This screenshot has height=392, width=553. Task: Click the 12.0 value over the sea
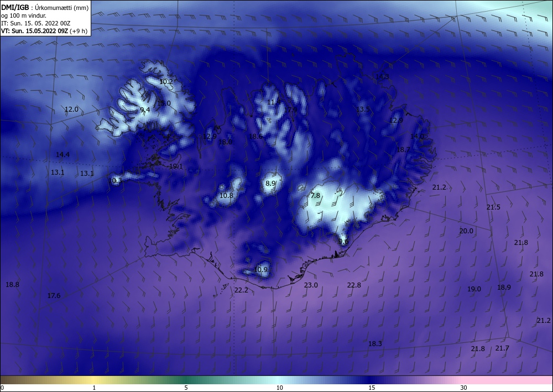pos(71,109)
